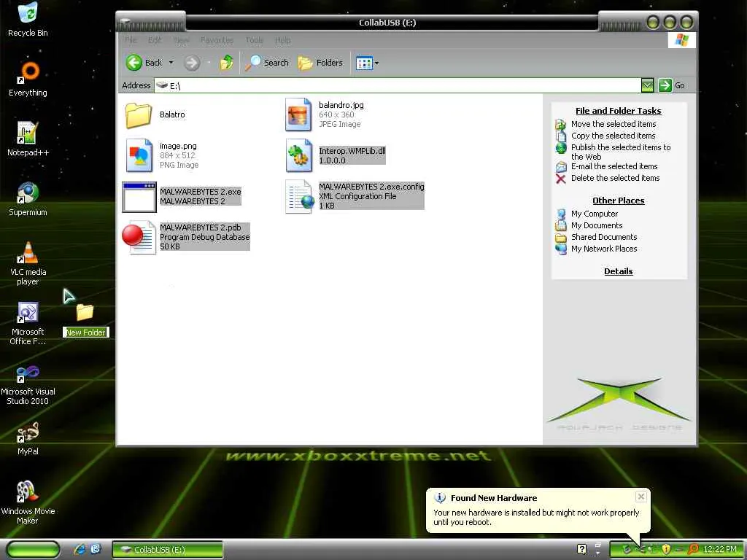Open the Edit menu
747x560 pixels.
(155, 40)
